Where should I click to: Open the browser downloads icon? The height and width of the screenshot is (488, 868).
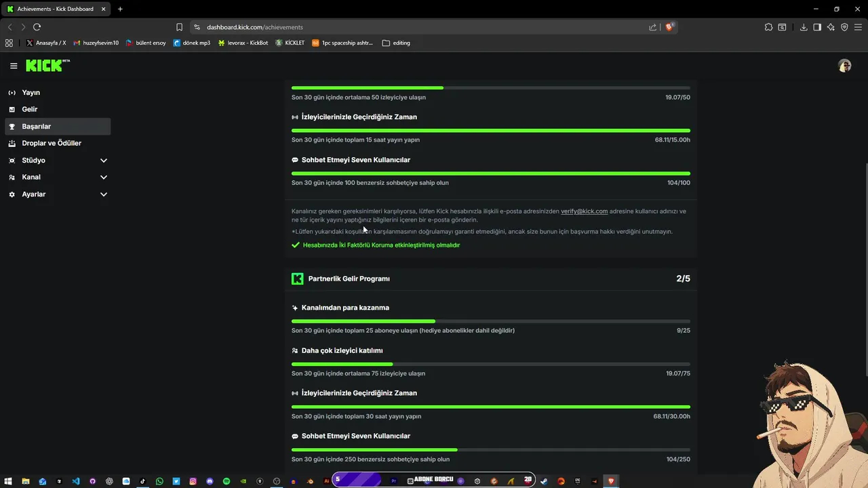[804, 27]
